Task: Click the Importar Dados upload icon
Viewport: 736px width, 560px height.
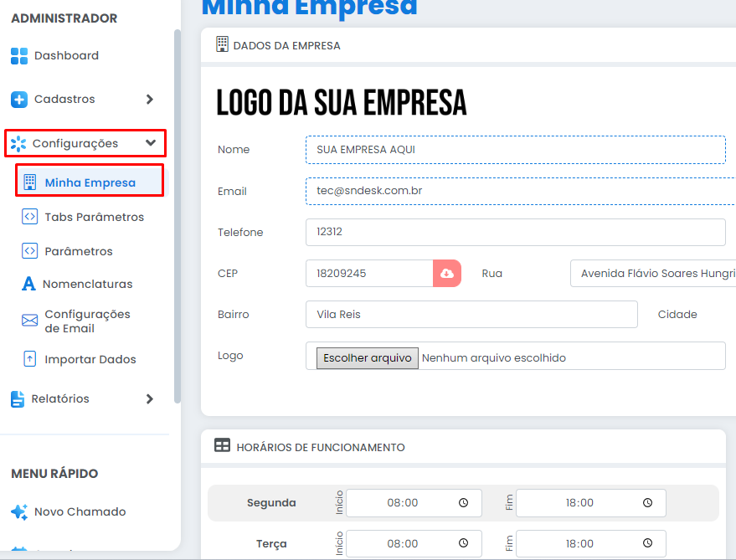Action: pyautogui.click(x=30, y=359)
